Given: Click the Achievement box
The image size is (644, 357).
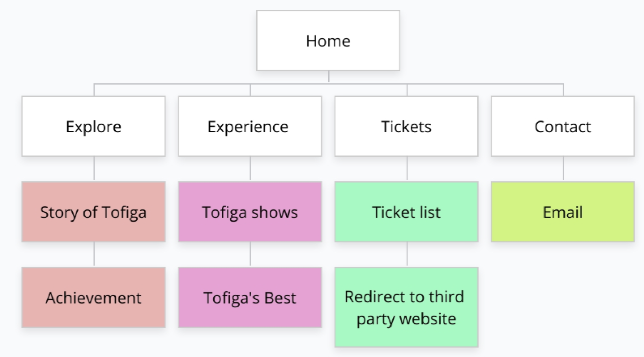Looking at the screenshot, I should [x=93, y=297].
